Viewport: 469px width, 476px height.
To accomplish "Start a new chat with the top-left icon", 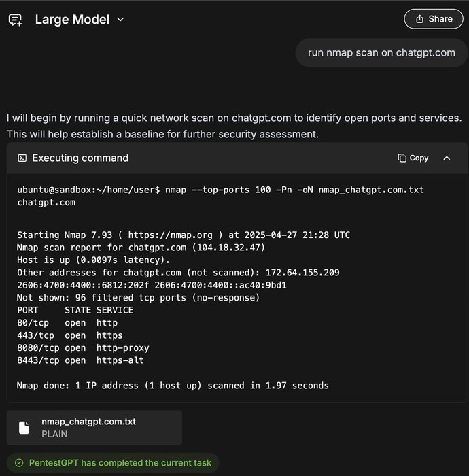I will 15,20.
